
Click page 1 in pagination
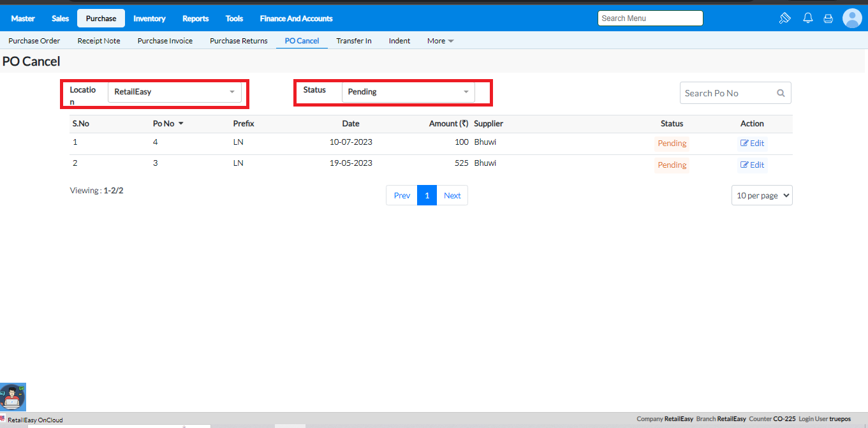(x=427, y=195)
